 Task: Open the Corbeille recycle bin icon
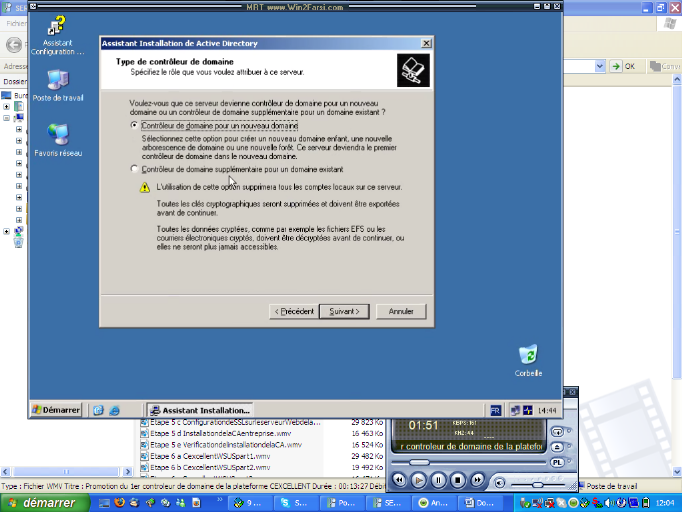coord(528,361)
